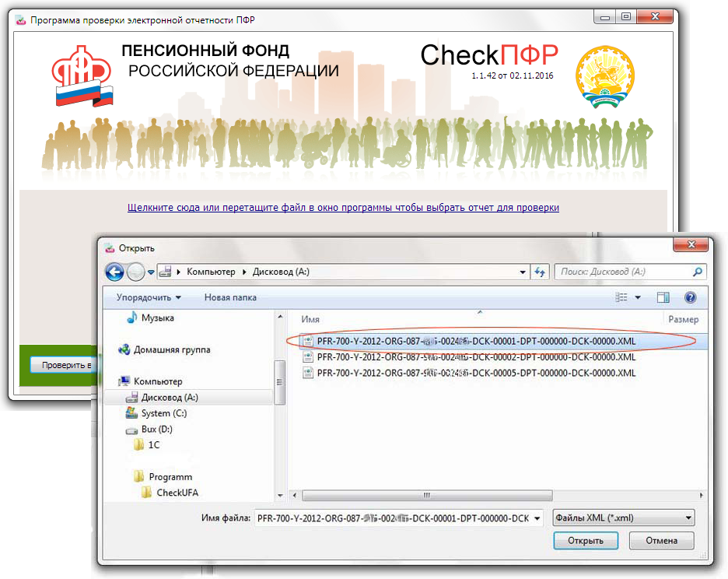Select 'Дисковод (A:)' in navigation tree

170,398
